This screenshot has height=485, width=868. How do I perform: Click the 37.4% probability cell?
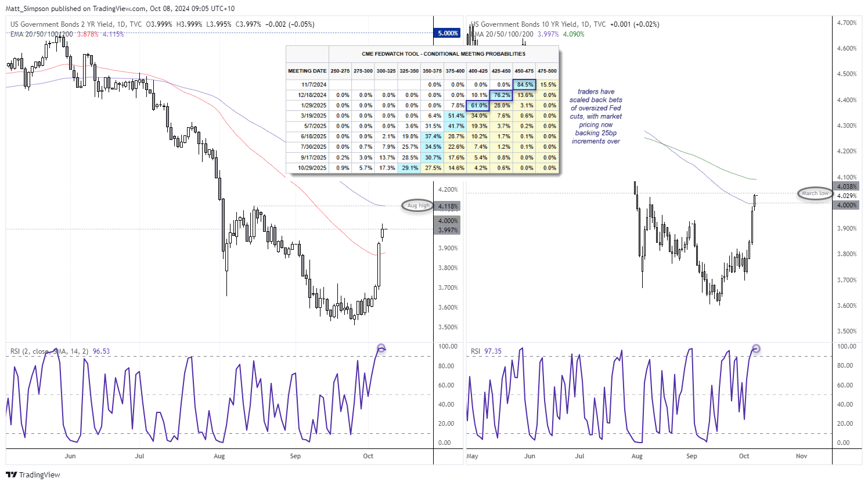tap(433, 136)
